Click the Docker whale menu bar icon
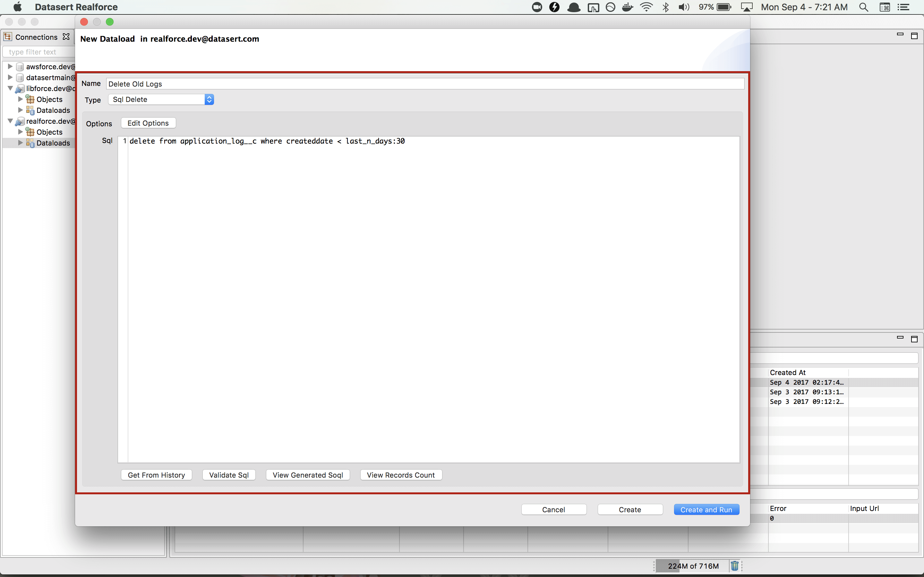 [627, 7]
